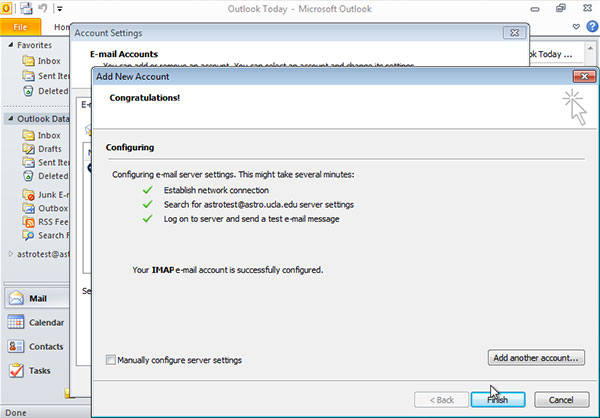The image size is (600, 418).
Task: Collapse the Outlook Data File group
Action: point(11,118)
